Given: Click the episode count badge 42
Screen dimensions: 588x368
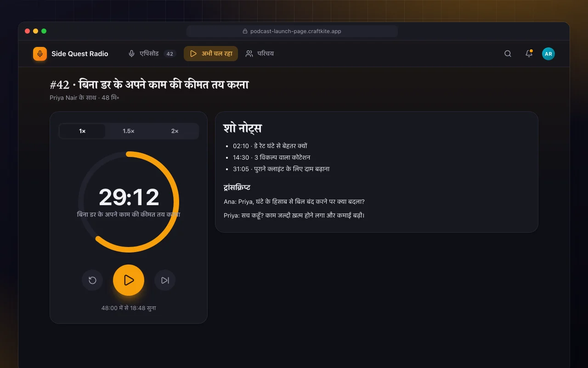Looking at the screenshot, I should coord(170,54).
